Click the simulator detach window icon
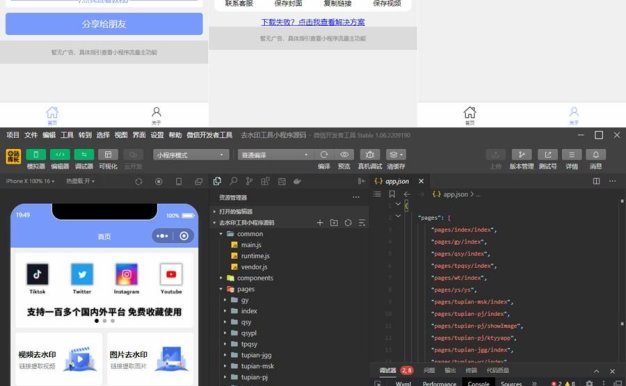This screenshot has width=626, height=386. (198, 181)
